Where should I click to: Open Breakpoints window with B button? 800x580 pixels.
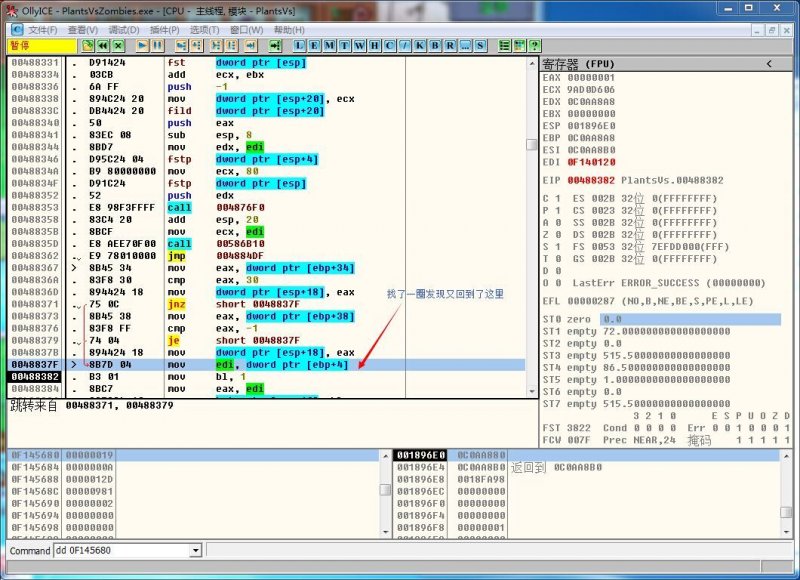click(435, 45)
